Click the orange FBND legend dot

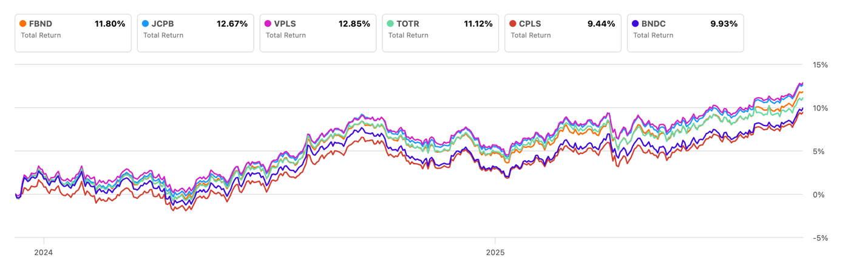pyautogui.click(x=23, y=24)
